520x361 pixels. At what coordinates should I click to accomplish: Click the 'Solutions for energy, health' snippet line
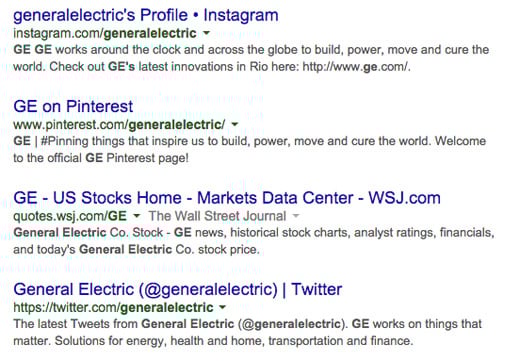point(234,341)
